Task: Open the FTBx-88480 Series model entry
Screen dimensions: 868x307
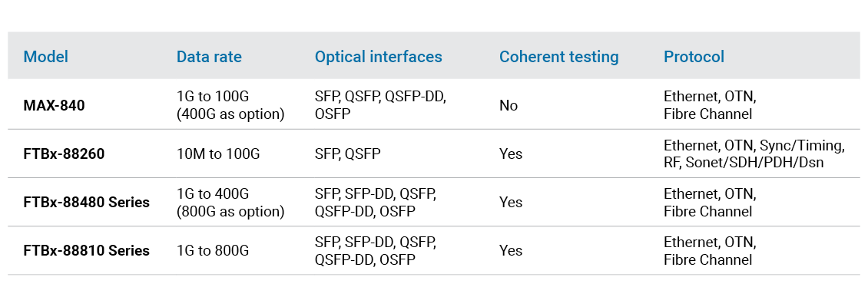Action: point(86,203)
